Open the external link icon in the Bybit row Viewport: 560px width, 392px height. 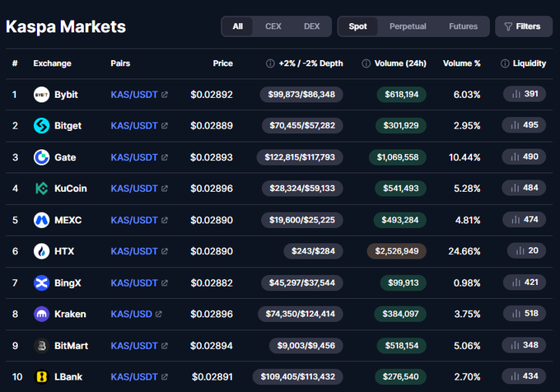click(164, 95)
